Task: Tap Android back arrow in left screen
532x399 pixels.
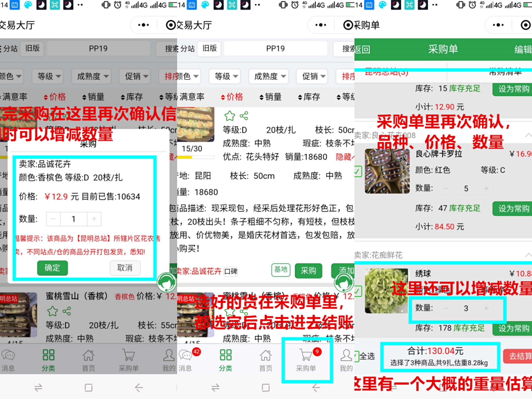Action: tap(139, 387)
